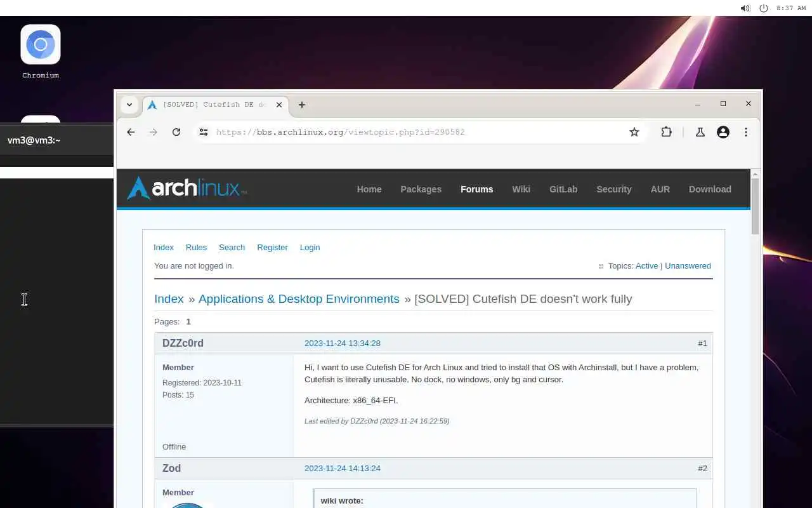Screen dimensions: 812x508
Task: Open Download in Arch navigation
Action: pos(710,189)
